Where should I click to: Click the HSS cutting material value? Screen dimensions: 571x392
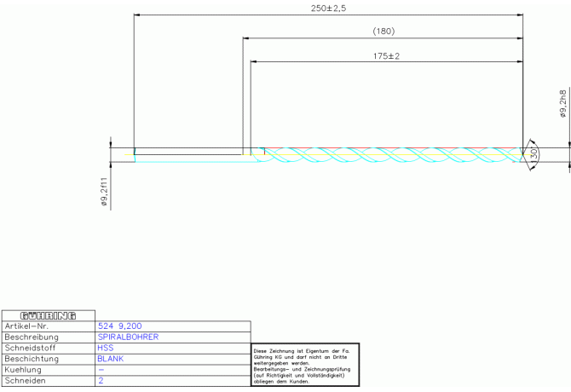pyautogui.click(x=107, y=349)
